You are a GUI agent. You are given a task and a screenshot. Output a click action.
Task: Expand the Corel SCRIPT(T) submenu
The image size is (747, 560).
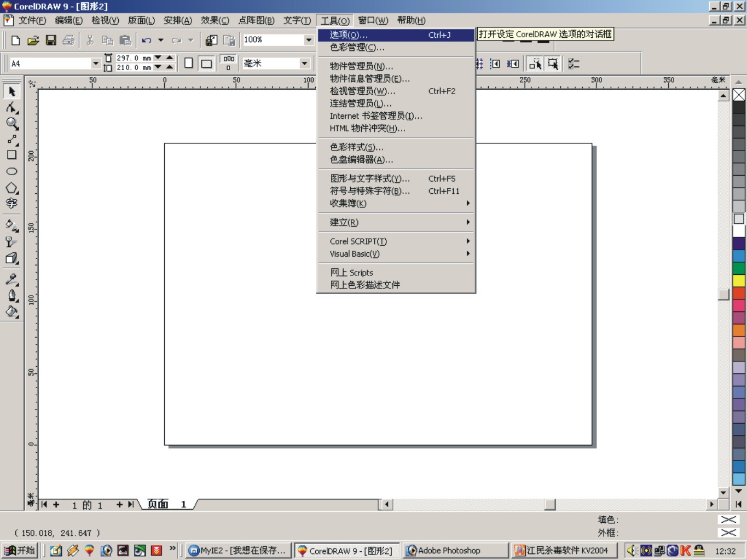point(396,241)
